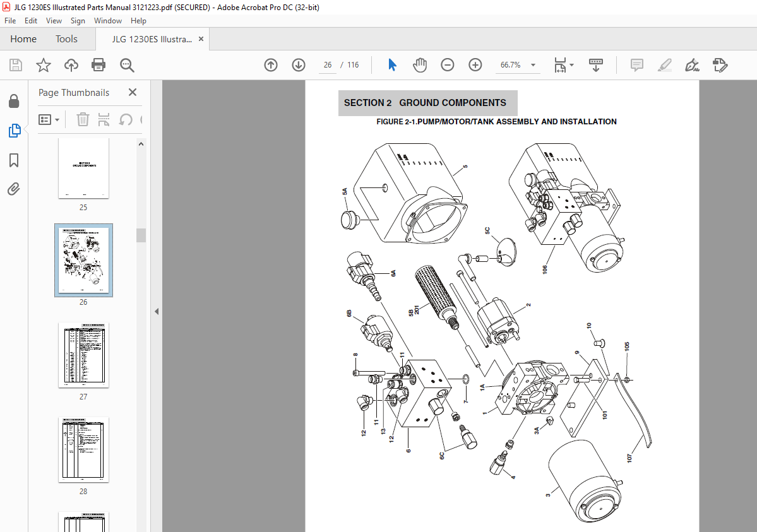Go to previous page arrow
The width and height of the screenshot is (757, 532).
(271, 65)
